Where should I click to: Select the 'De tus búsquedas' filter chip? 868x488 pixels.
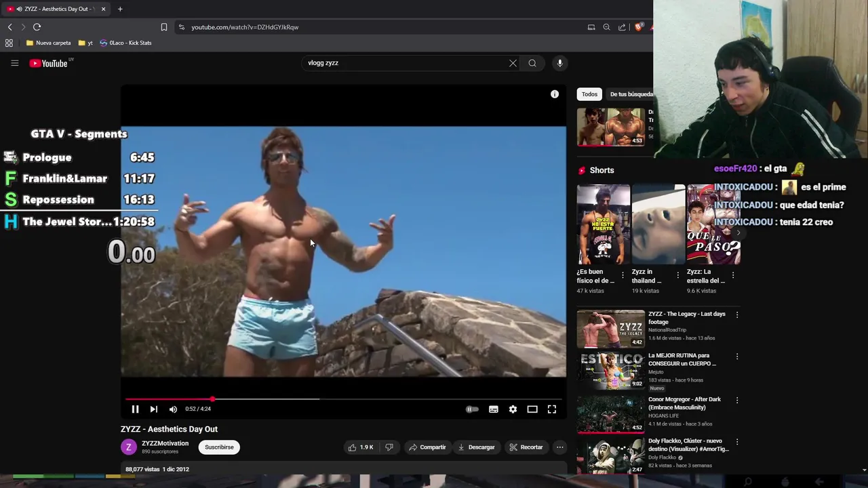[631, 94]
